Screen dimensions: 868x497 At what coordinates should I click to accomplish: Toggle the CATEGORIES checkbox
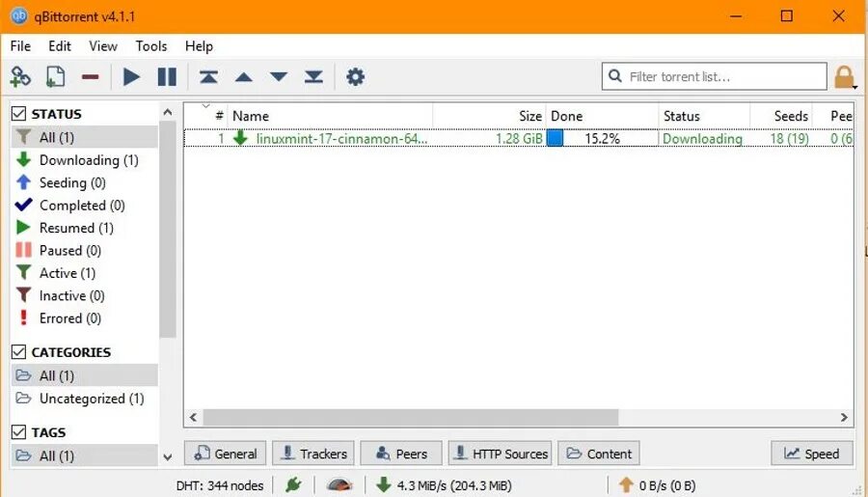coord(18,352)
